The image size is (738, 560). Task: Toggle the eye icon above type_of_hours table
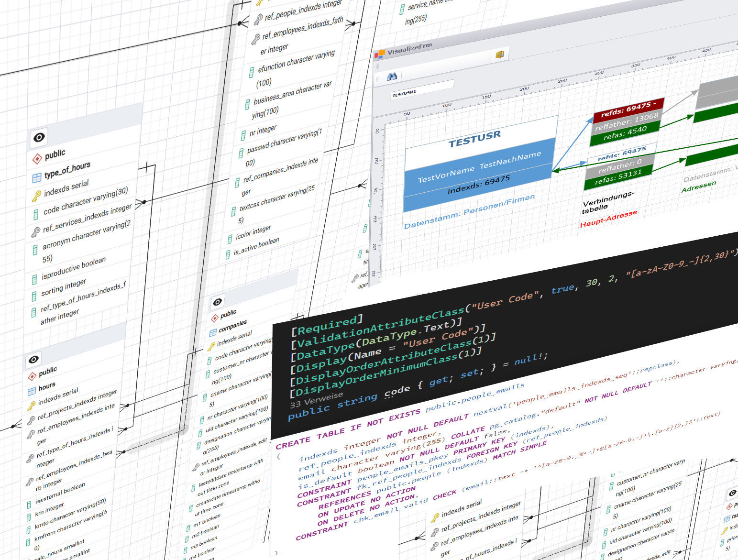coord(39,138)
